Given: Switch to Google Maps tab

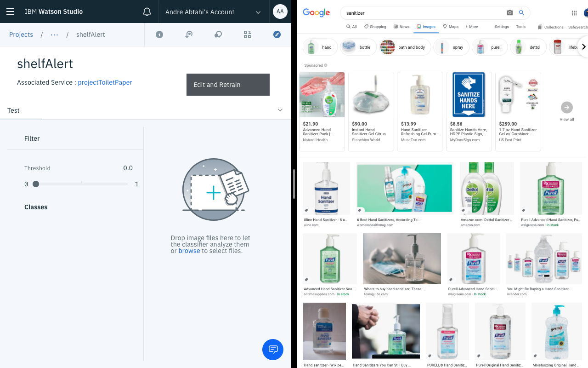Looking at the screenshot, I should [451, 27].
